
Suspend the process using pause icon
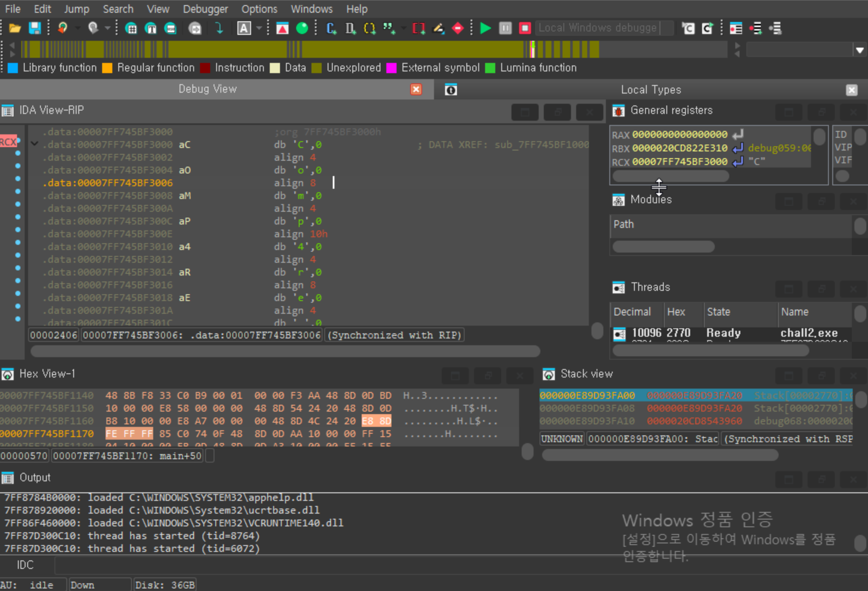(505, 28)
